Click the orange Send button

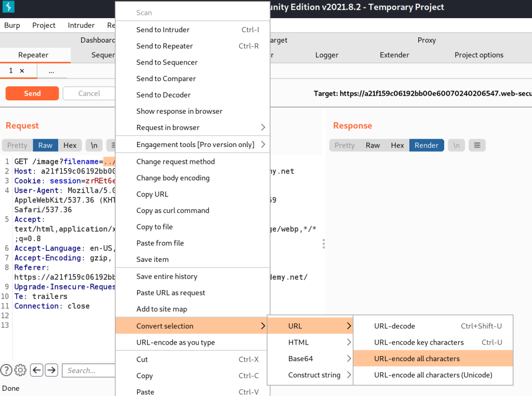[32, 94]
